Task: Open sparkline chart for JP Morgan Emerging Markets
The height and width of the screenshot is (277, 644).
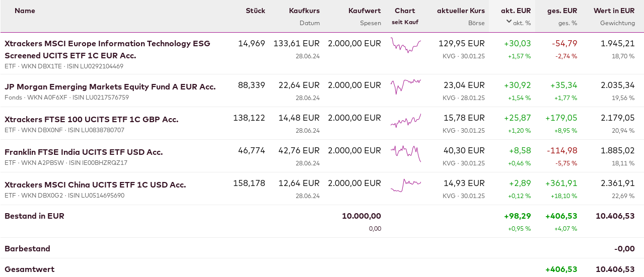Action: (x=405, y=85)
